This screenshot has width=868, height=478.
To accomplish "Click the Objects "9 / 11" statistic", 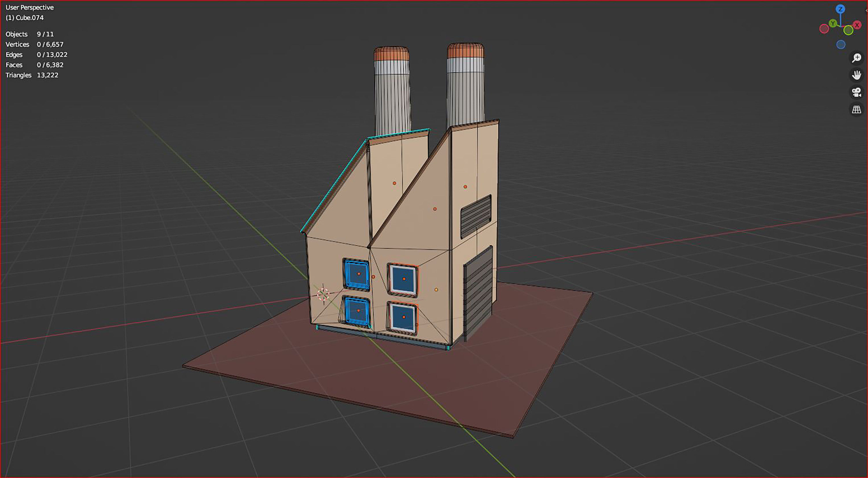I will pyautogui.click(x=45, y=34).
